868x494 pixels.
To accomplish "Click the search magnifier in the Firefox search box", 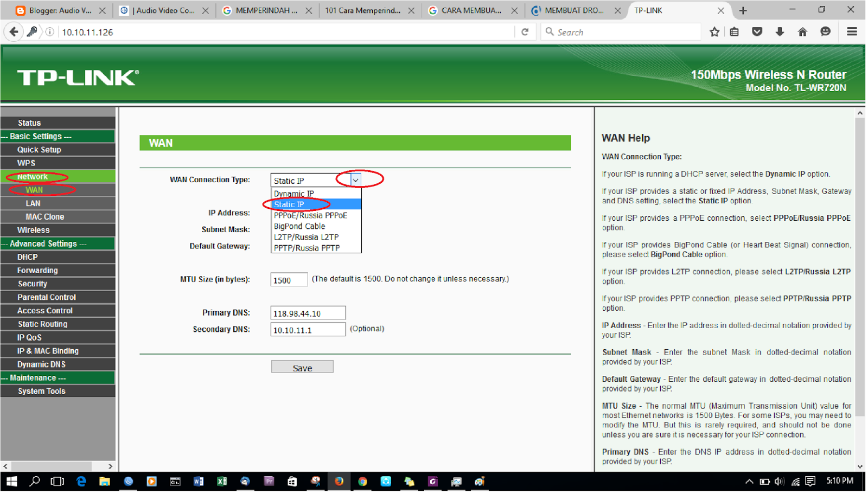I will tap(550, 32).
